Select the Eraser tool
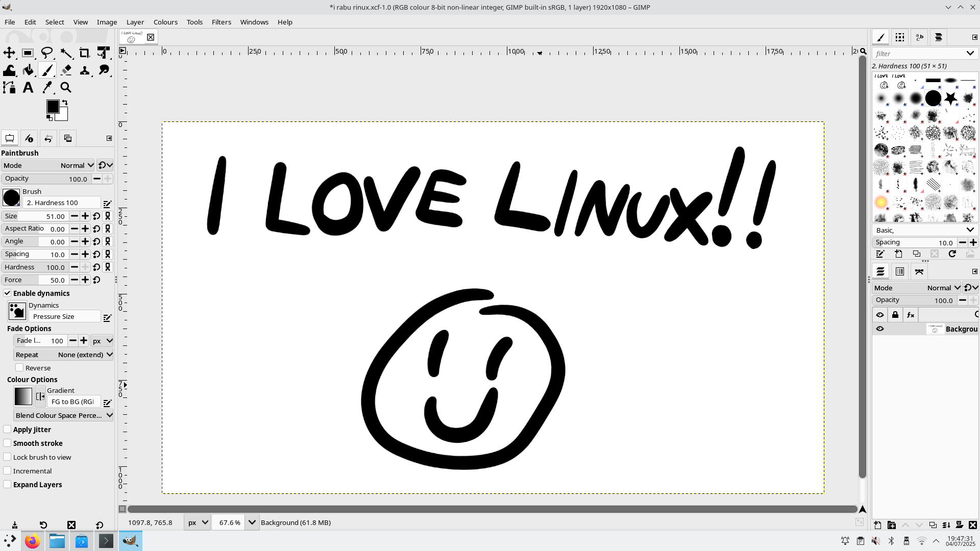The image size is (980, 551). [66, 70]
